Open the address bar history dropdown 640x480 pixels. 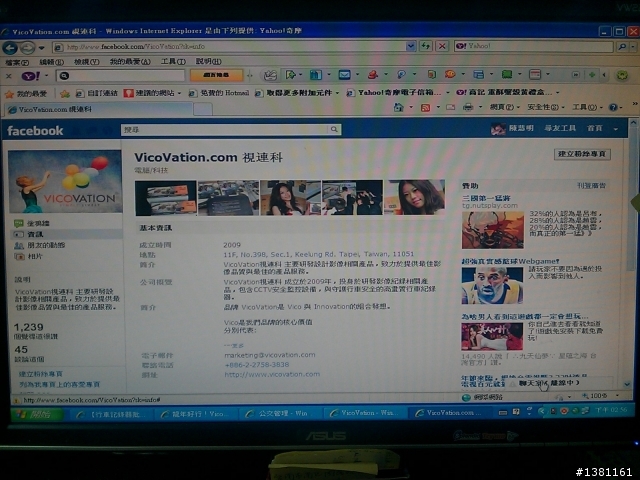pyautogui.click(x=411, y=46)
